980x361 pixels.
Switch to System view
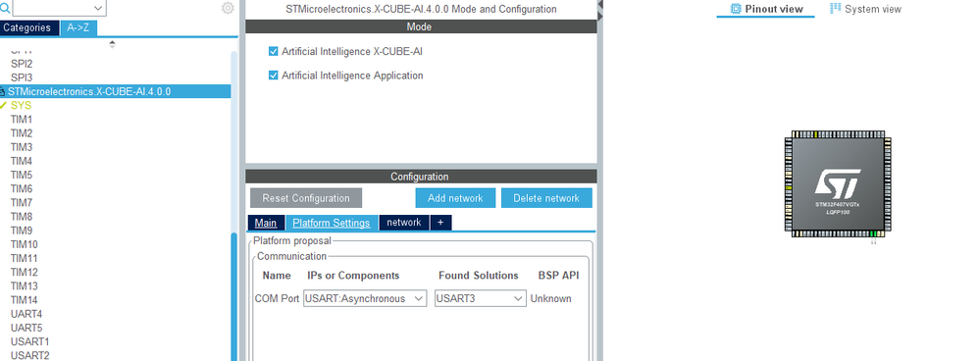click(x=865, y=10)
